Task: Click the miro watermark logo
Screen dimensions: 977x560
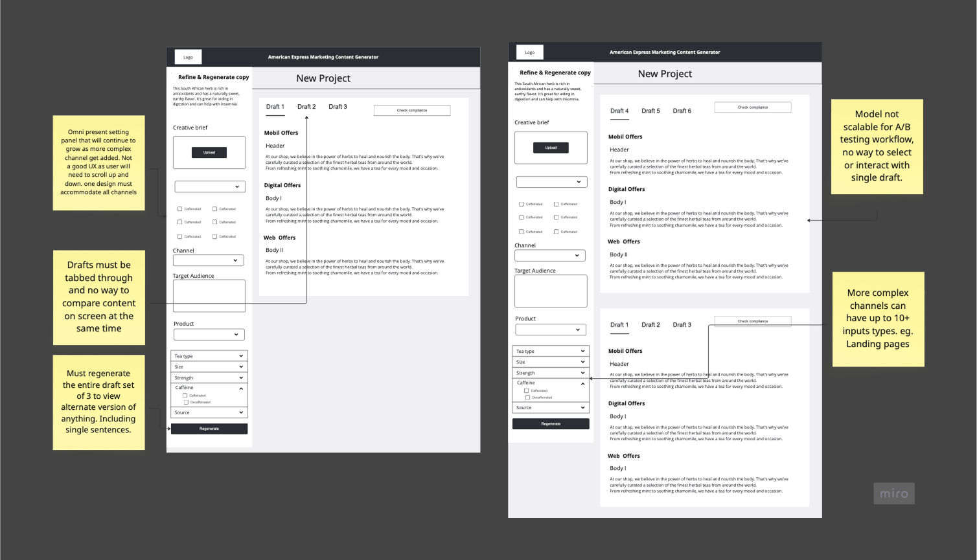Action: (x=893, y=493)
